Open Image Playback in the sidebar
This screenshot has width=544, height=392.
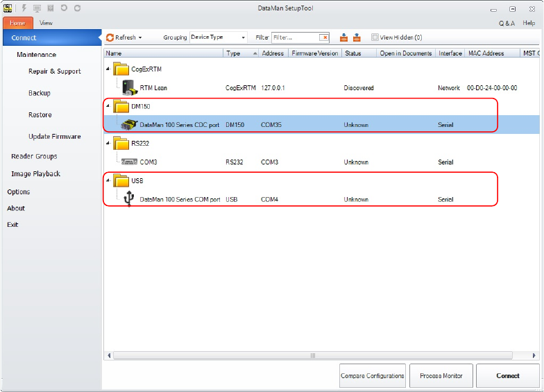36,173
